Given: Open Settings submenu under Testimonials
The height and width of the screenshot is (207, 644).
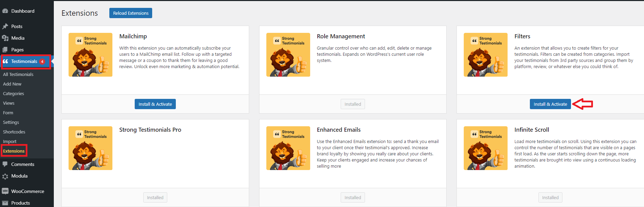Looking at the screenshot, I should coord(11,122).
